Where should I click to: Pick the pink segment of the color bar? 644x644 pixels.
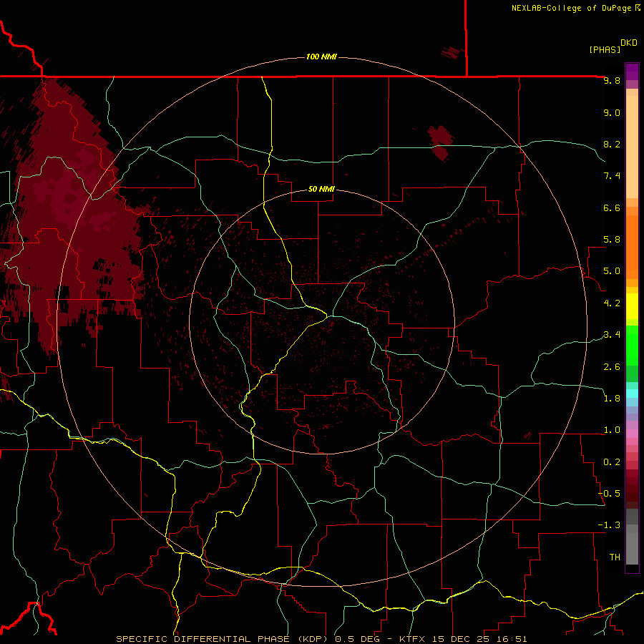pos(632,434)
